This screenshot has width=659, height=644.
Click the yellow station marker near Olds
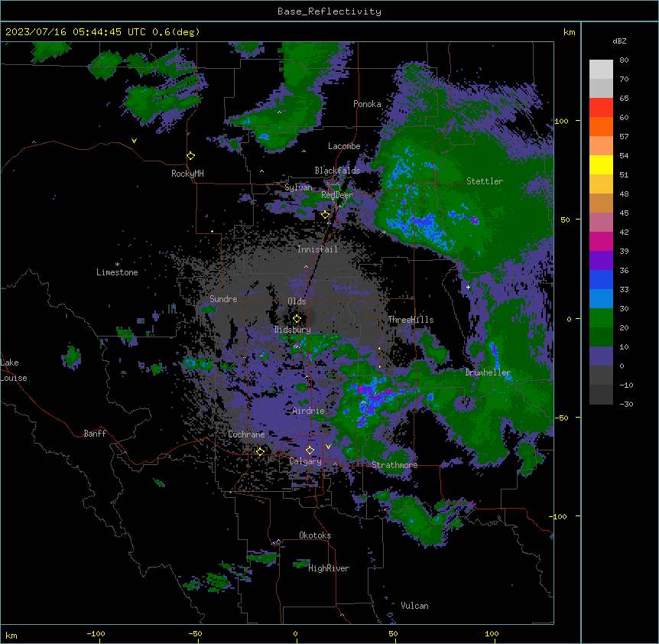(x=297, y=319)
